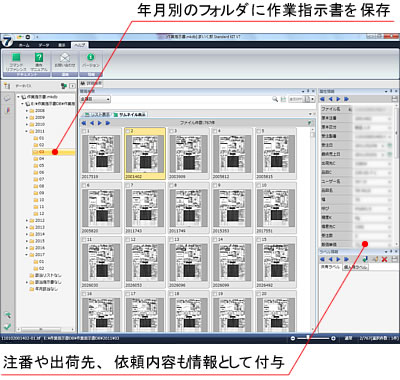400x380 pixels.
Task: Go to previous record in attribute panel
Action: click(x=330, y=99)
